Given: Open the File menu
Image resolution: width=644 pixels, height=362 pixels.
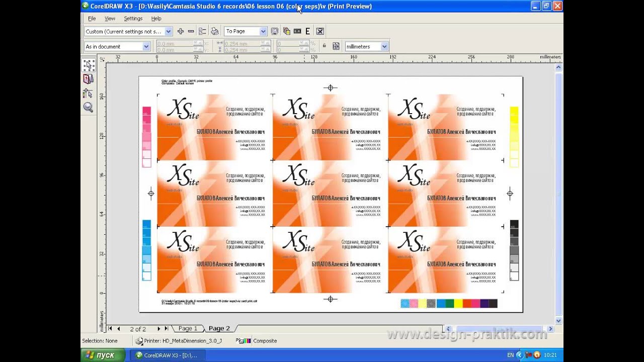Looking at the screenshot, I should point(92,19).
